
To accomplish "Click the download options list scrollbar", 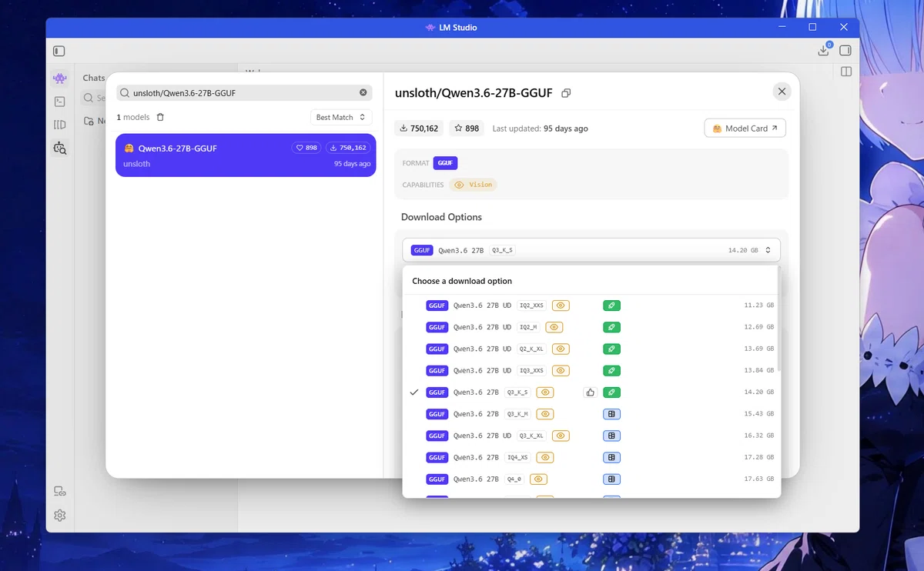I will pyautogui.click(x=778, y=319).
